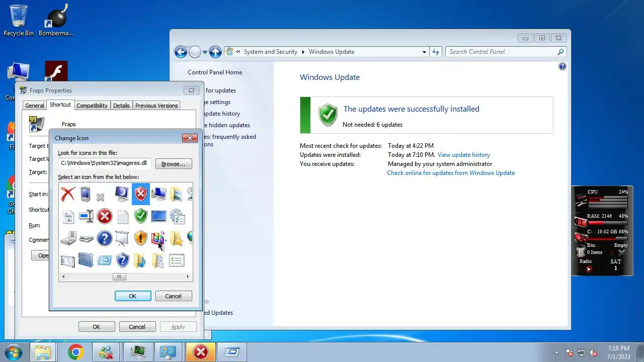644x362 pixels.
Task: Confirm with OK in Change Icon dialog
Action: click(133, 296)
